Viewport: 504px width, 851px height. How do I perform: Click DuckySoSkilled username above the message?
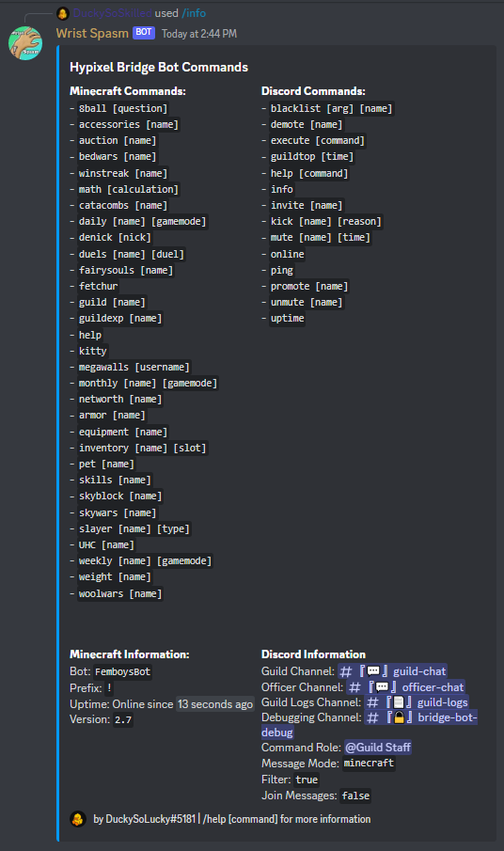coord(112,13)
